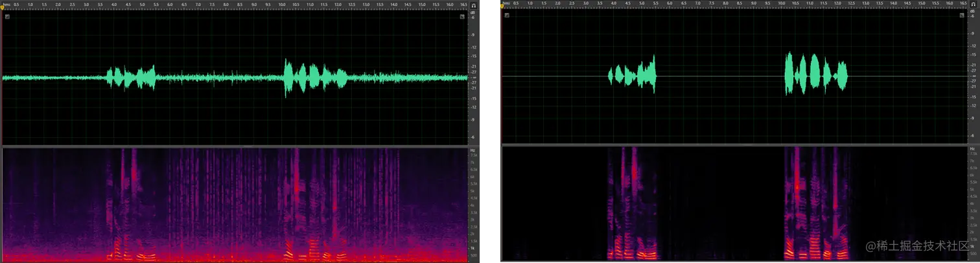Click the fade-out handle in the right waveform
This screenshot has height=263, width=980.
(x=962, y=16)
